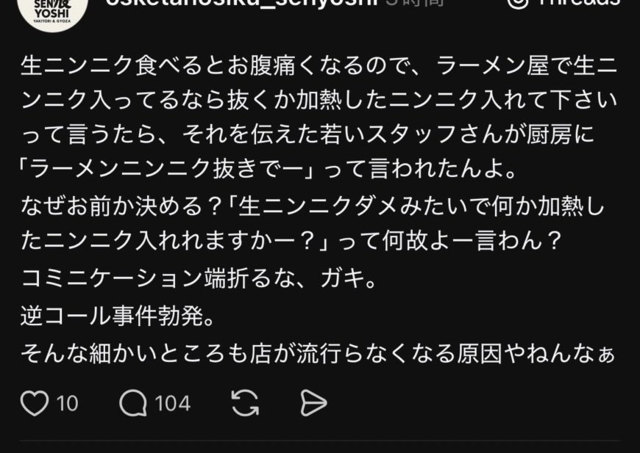This screenshot has width=640, height=453.
Task: Click the line コミニケーション端折るな、ガキ。
Action: pos(199,279)
